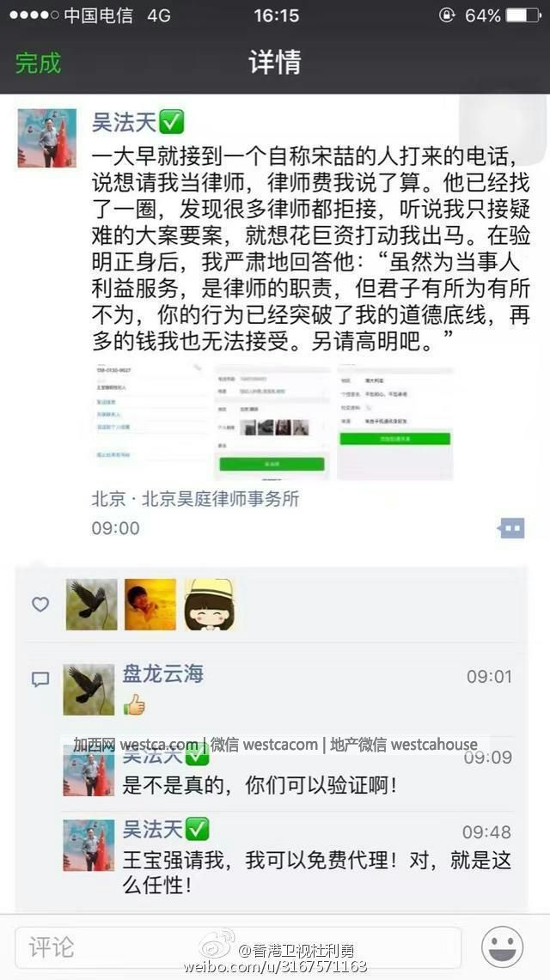Image resolution: width=550 pixels, height=980 pixels.
Task: Tap the 评论 comment input field
Action: 238,947
